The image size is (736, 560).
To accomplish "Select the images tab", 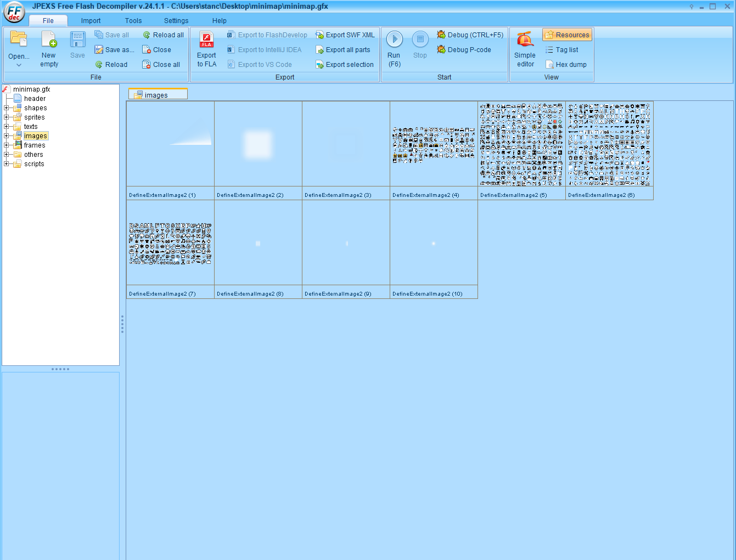I will point(158,94).
